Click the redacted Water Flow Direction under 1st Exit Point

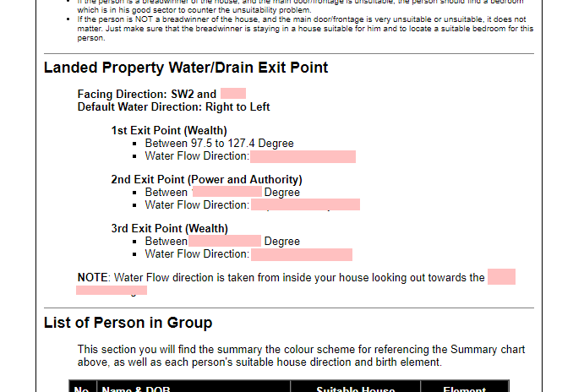[x=303, y=156]
